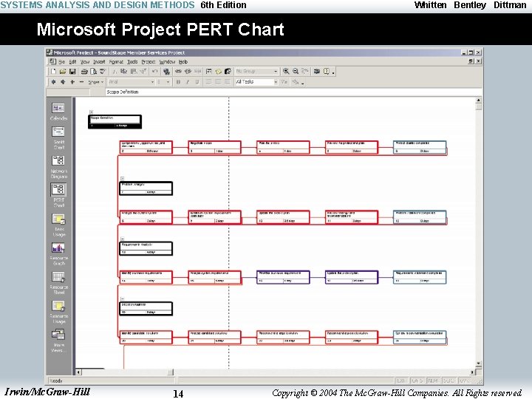Zoom out of the PERT chart

pos(296,71)
